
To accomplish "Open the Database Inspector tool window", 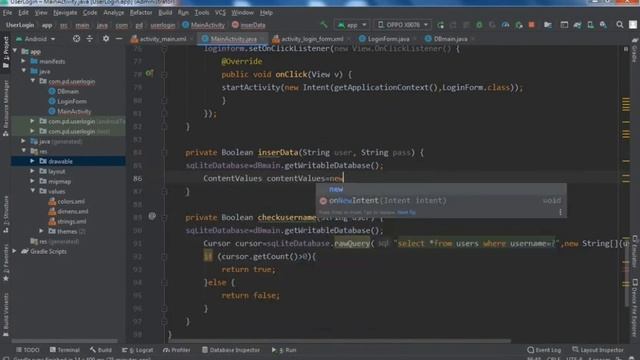I will pyautogui.click(x=231, y=350).
